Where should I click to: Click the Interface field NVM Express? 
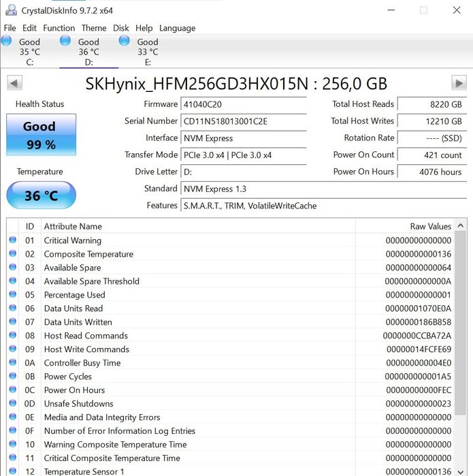pyautogui.click(x=244, y=138)
